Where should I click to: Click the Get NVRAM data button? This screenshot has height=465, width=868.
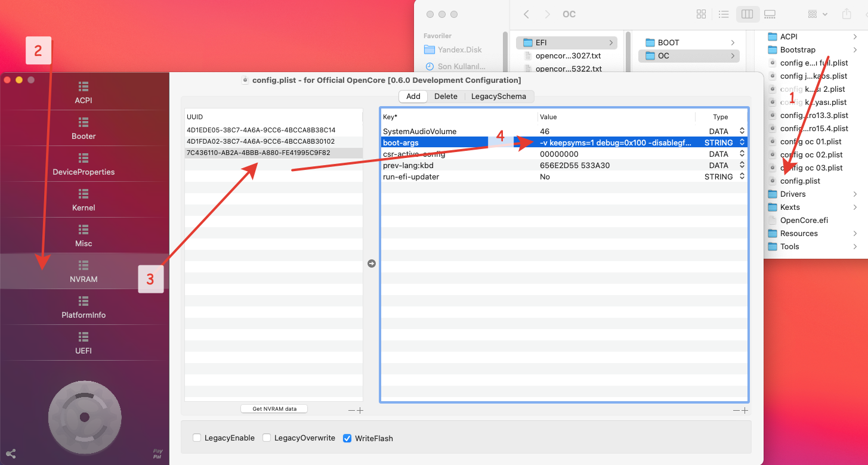[x=274, y=409]
